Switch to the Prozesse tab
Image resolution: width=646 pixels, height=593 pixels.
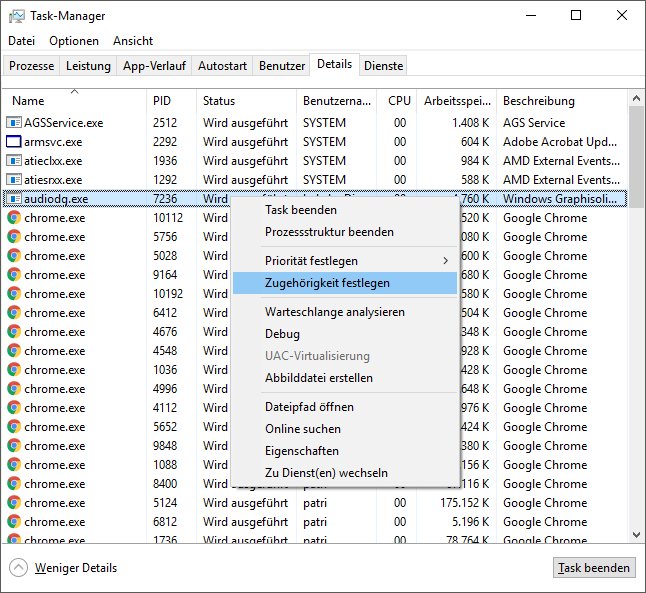click(x=31, y=66)
